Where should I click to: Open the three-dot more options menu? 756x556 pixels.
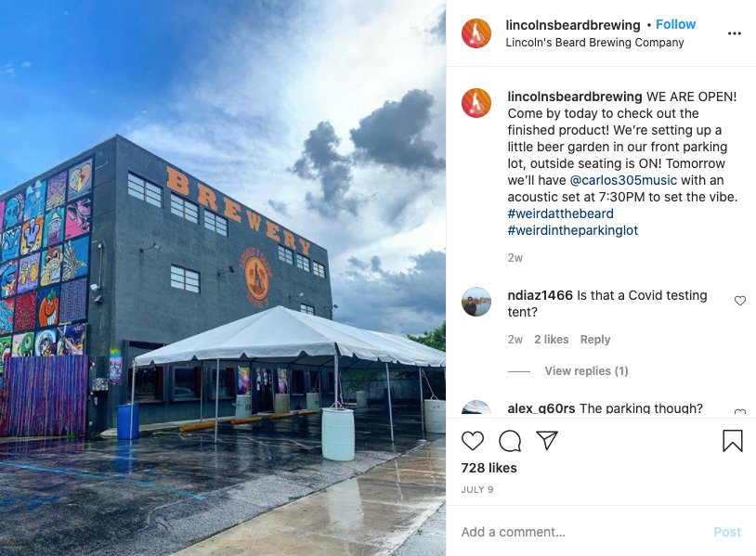[735, 33]
